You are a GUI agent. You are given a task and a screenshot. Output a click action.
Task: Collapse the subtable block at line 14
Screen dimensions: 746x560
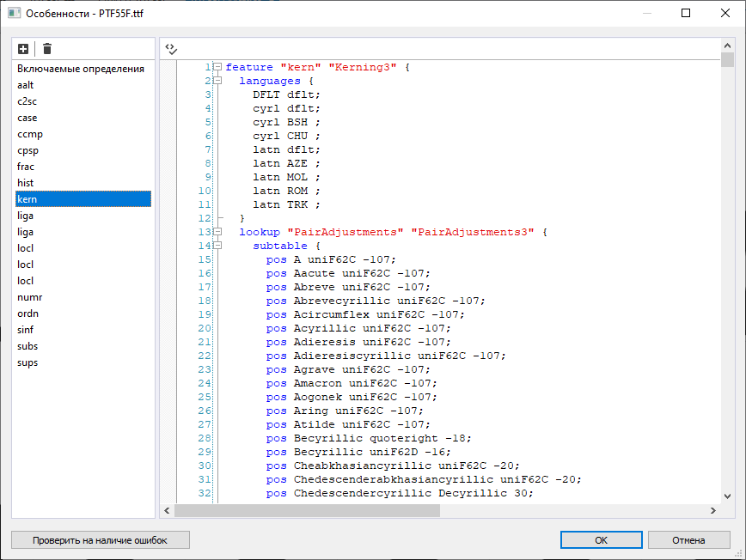click(217, 246)
